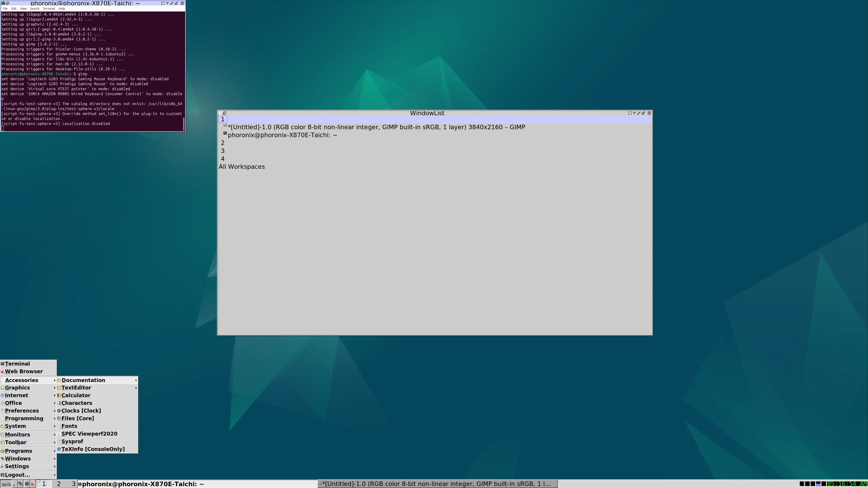
Task: Open Calculator from the Accessories submenu
Action: click(x=76, y=395)
